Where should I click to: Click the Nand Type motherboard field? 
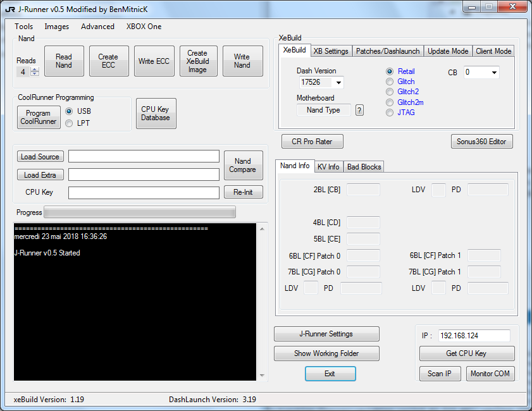324,110
